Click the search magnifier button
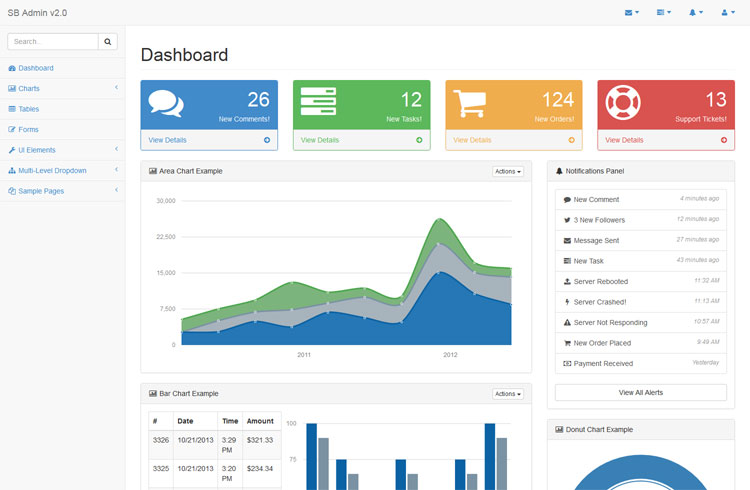The width and height of the screenshot is (750, 490). click(x=108, y=42)
